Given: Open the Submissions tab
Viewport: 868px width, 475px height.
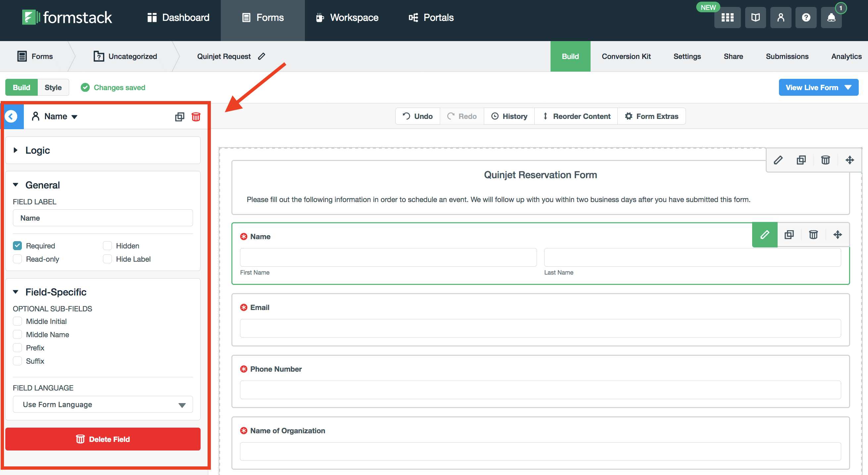Looking at the screenshot, I should coord(787,56).
